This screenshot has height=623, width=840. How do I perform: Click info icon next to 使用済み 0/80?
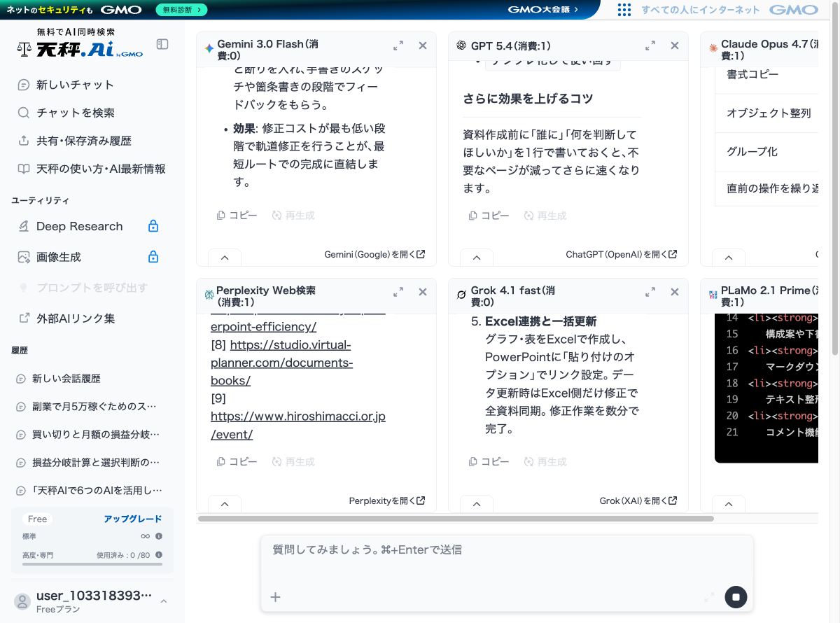click(x=159, y=555)
